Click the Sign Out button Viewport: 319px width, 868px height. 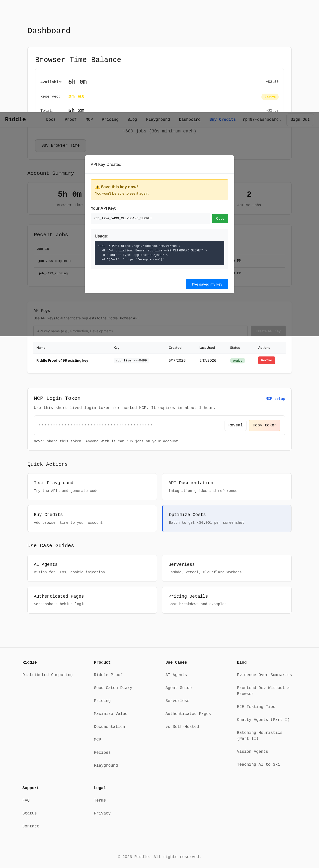click(300, 120)
